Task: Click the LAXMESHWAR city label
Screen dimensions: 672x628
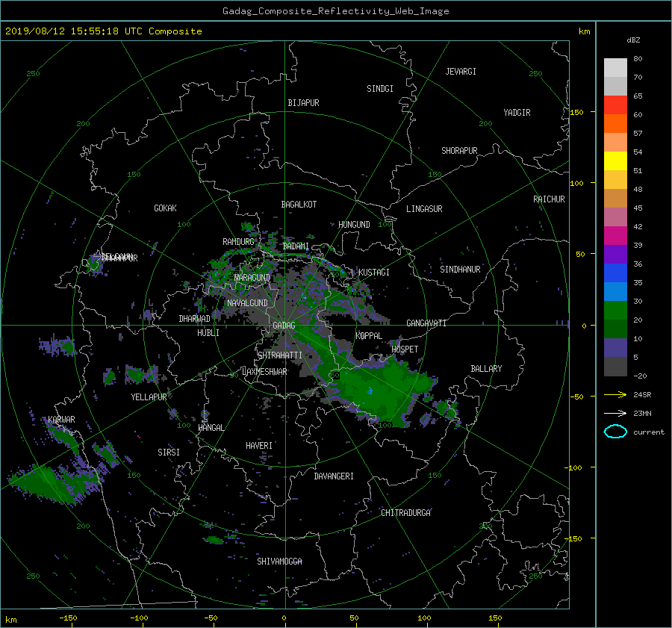Action: [264, 372]
